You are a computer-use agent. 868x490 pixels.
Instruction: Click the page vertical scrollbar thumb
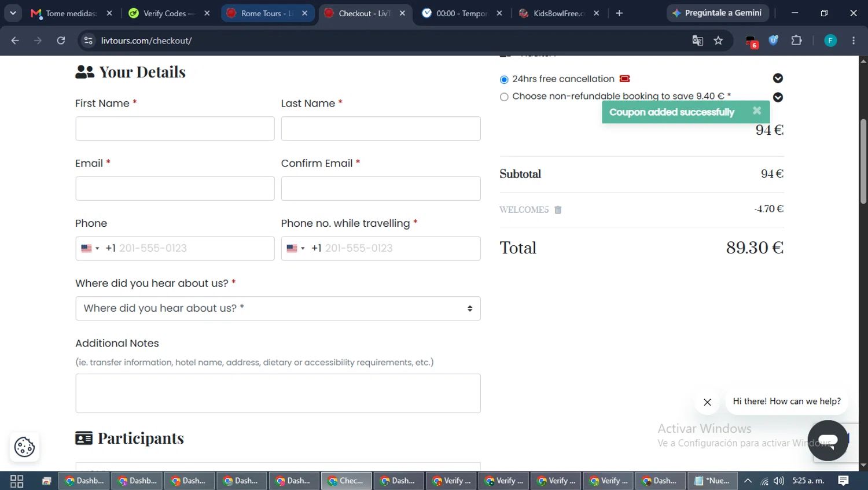tap(863, 161)
